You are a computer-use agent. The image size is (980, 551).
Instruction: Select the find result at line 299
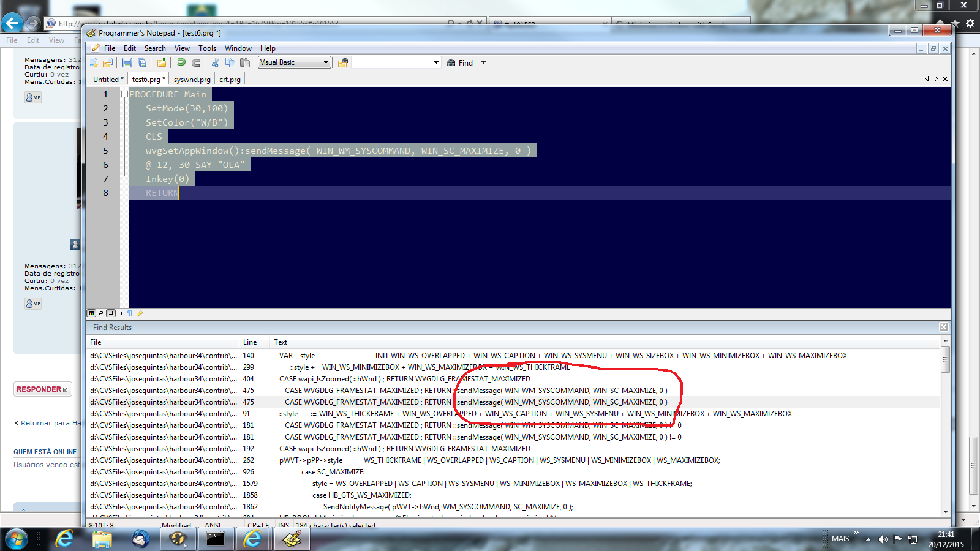click(x=513, y=367)
